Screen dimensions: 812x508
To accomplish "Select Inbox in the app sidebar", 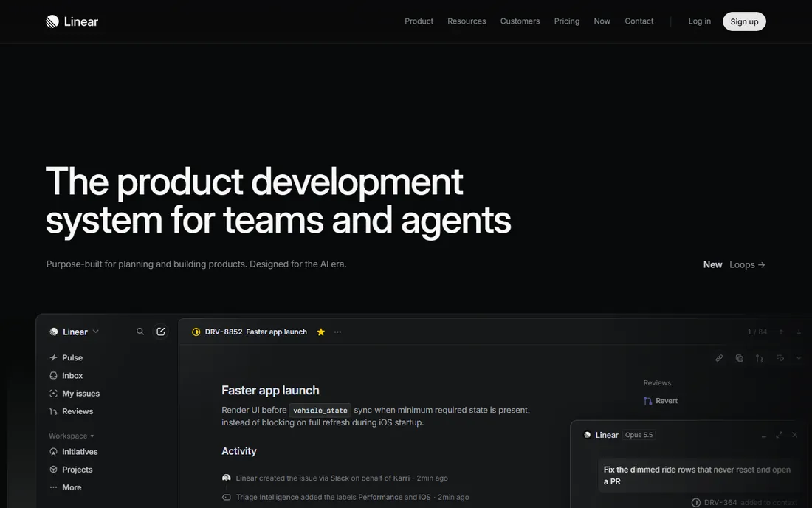I will pos(72,375).
